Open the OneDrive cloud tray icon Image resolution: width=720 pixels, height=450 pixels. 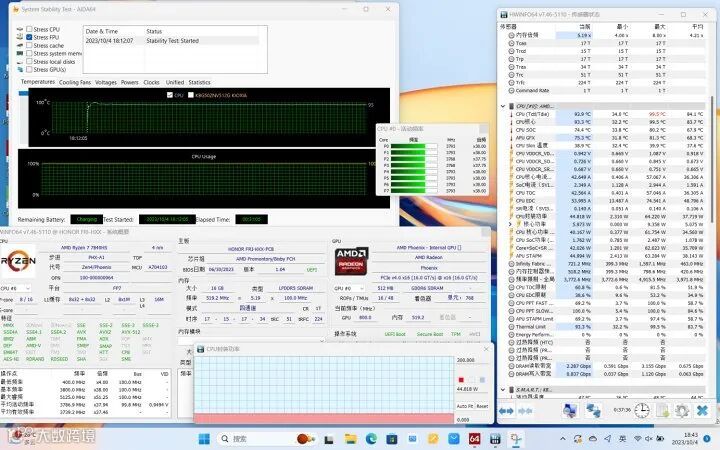pos(593,439)
